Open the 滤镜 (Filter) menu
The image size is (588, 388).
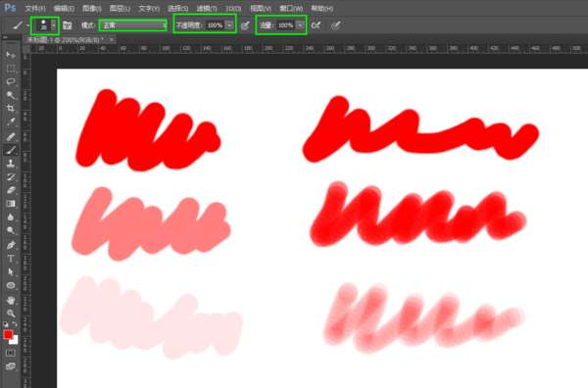(x=207, y=8)
